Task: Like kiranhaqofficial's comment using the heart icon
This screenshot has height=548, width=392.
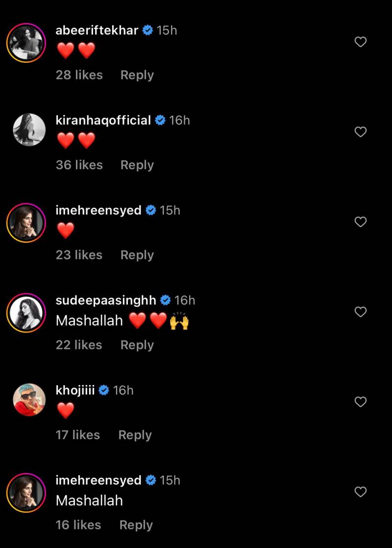Action: [x=360, y=132]
